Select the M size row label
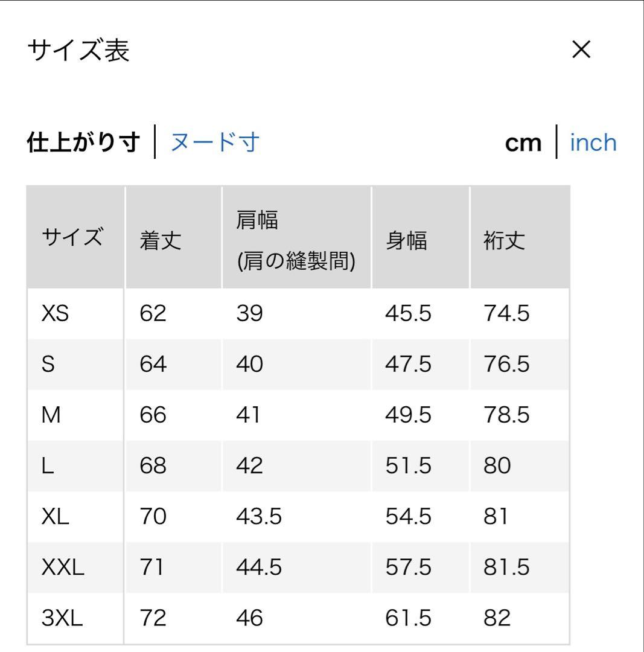Screen dimensions: 644x652 coord(51,415)
